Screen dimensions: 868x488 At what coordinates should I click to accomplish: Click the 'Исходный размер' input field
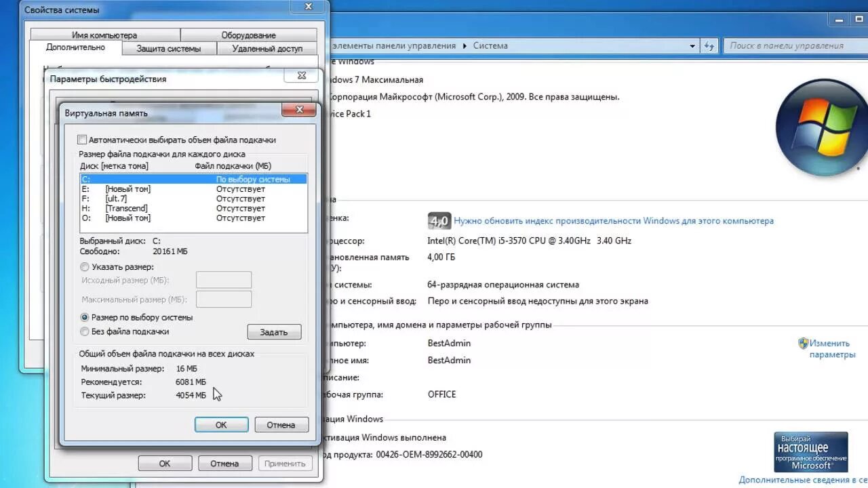(x=224, y=280)
